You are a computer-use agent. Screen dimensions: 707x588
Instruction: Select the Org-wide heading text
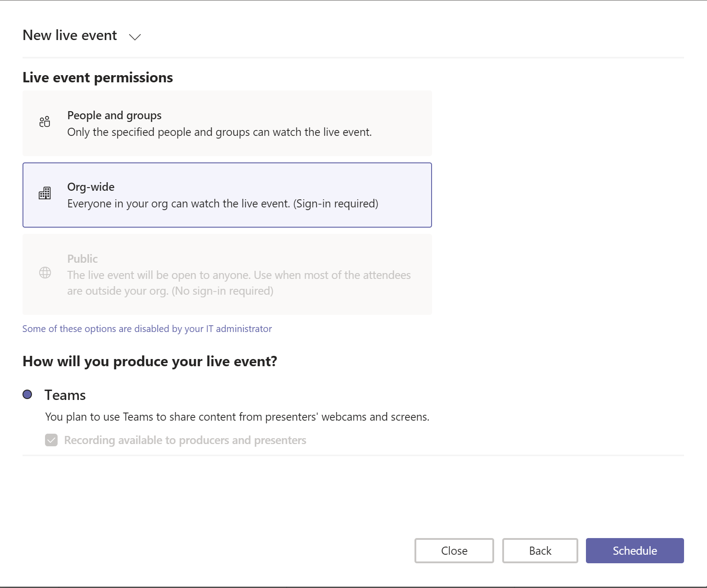91,187
